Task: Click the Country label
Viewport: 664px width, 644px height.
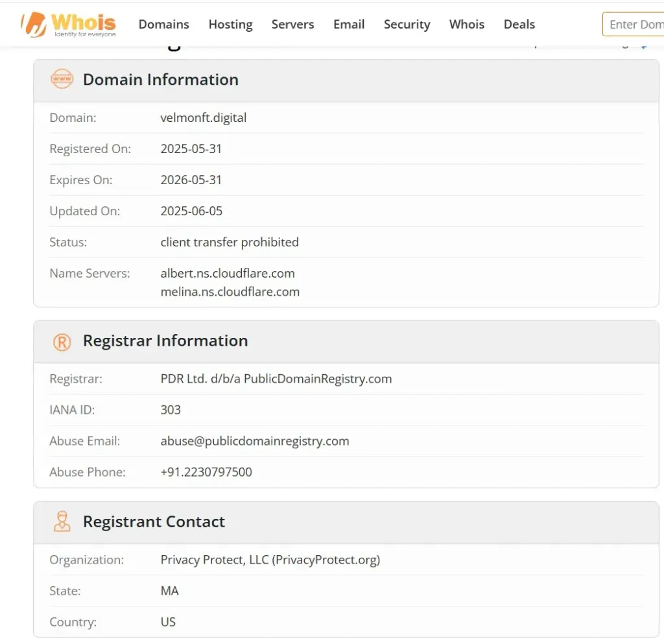Action: (73, 621)
